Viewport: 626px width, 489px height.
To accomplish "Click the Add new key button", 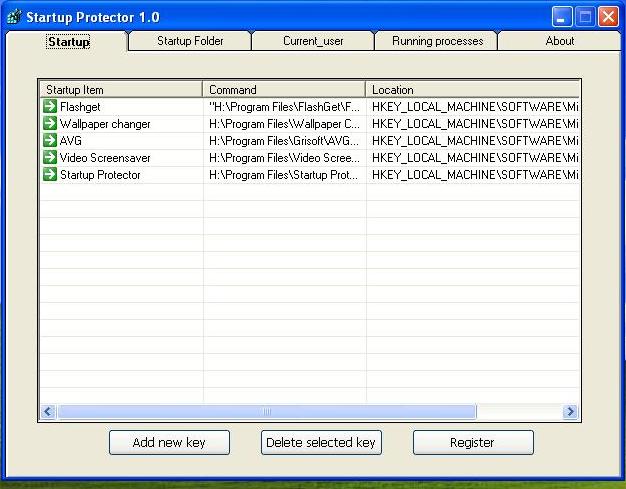I will (169, 442).
